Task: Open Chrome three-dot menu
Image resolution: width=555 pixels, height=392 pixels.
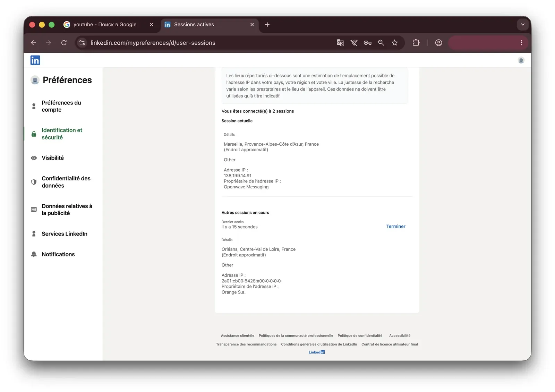Action: click(x=521, y=43)
